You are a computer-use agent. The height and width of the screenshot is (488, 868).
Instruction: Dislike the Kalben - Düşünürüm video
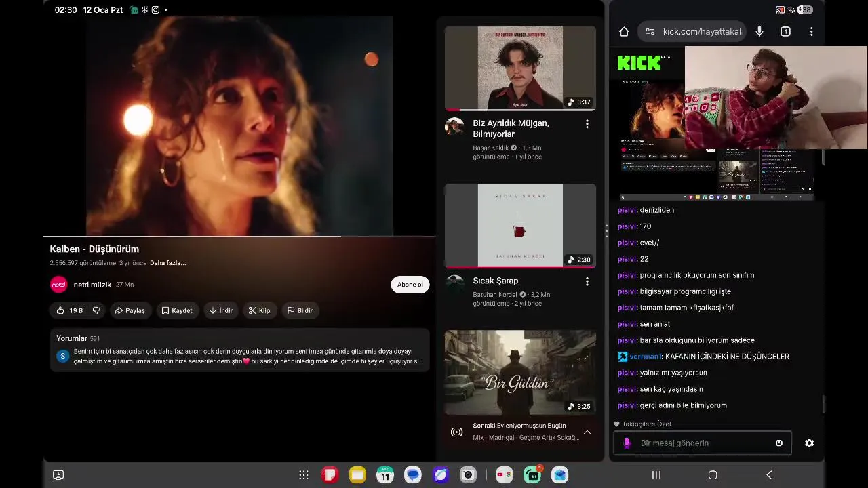coord(96,310)
